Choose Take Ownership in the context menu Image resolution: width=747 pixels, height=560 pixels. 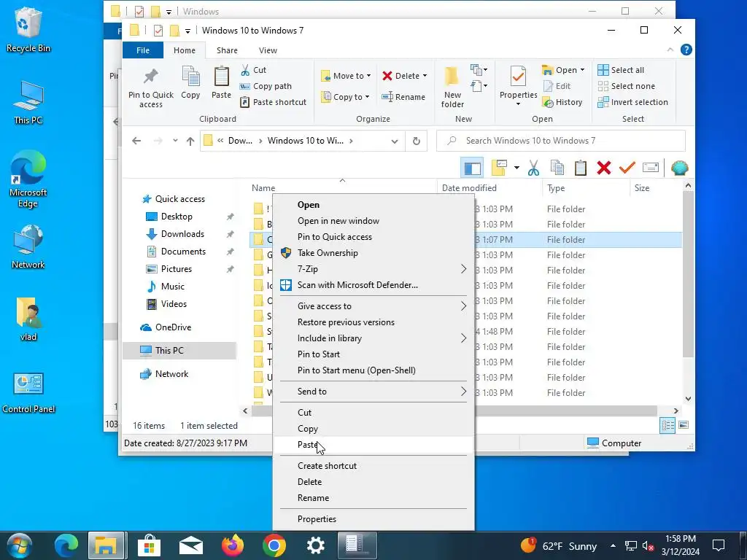373,253
